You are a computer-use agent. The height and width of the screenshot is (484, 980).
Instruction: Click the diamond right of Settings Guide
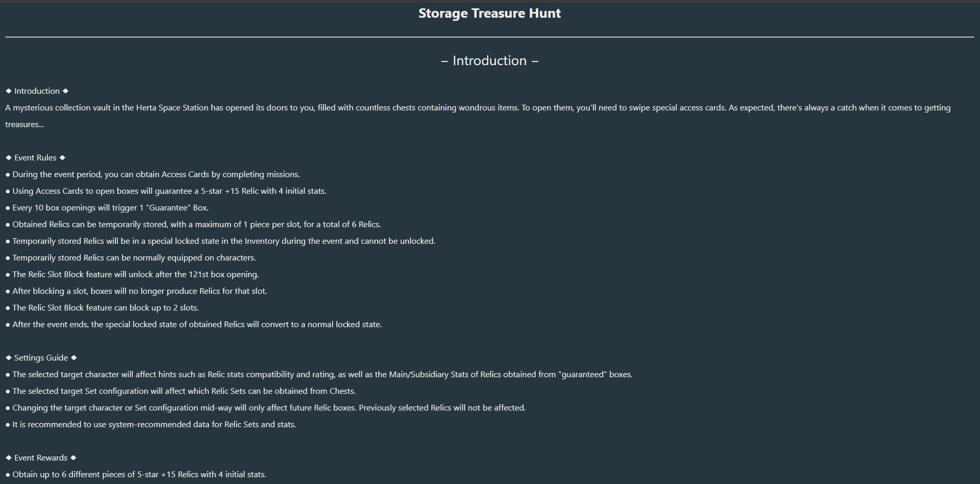pos(74,358)
